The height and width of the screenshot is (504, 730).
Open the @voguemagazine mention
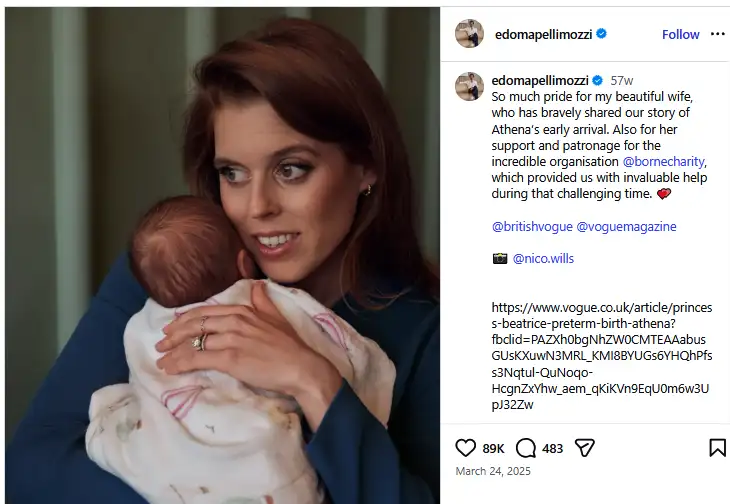[626, 227]
